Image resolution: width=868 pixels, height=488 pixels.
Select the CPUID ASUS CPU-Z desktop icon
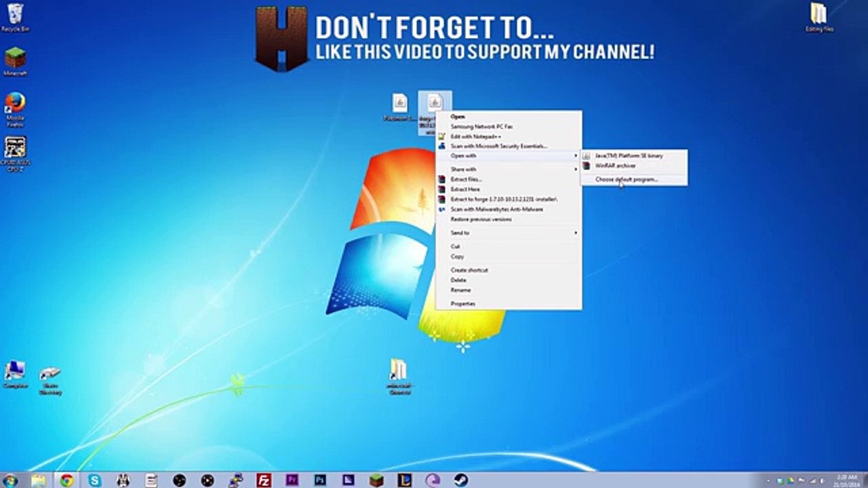pos(15,154)
